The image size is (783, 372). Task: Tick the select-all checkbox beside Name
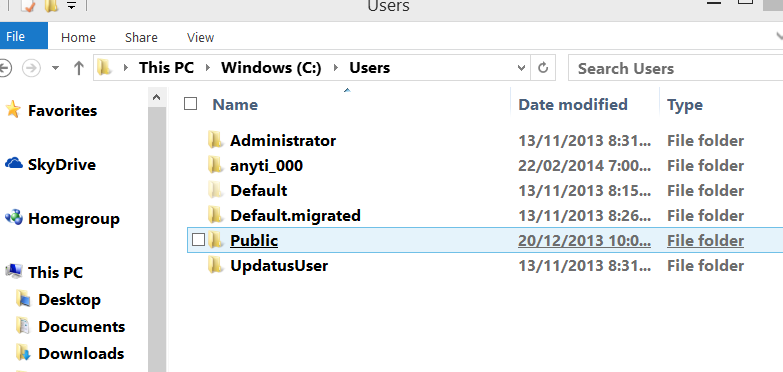(190, 104)
